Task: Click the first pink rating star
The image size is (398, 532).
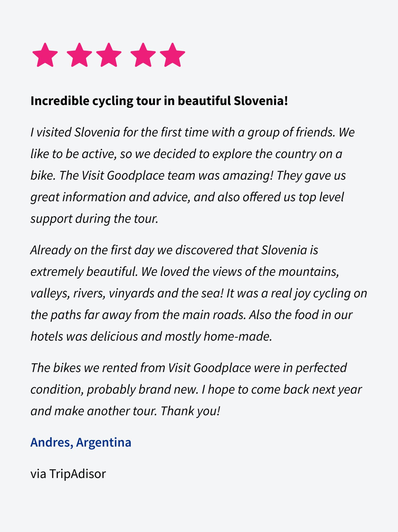Action: point(45,55)
